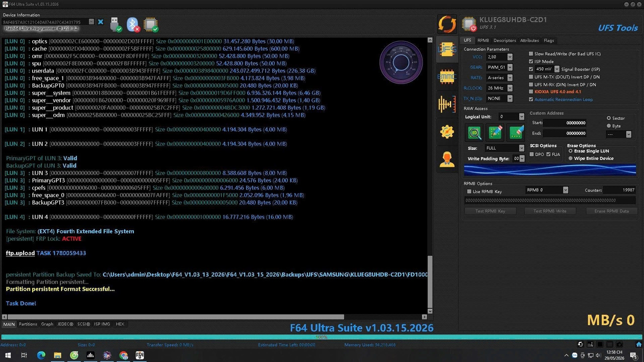Open the orange gear settings sidebar icon
Screen dimensions: 644x362
(x=447, y=131)
